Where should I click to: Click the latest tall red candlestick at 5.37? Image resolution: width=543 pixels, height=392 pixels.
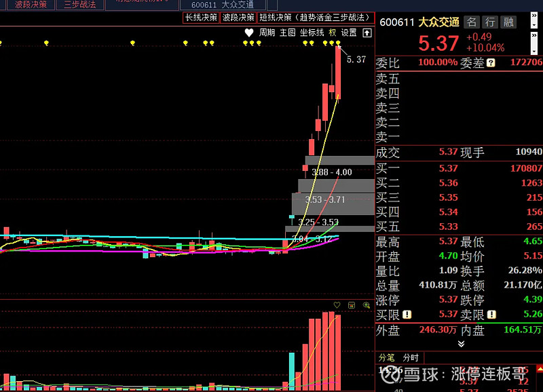338,73
